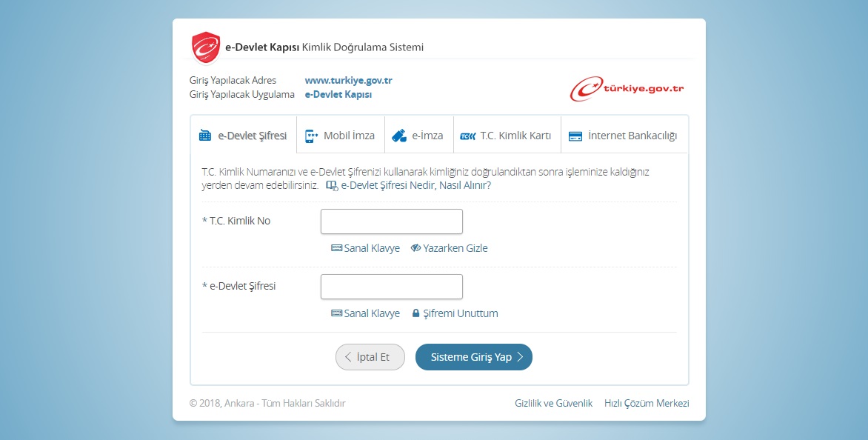Image resolution: width=868 pixels, height=440 pixels.
Task: Switch to İnternet Bankacılığı tab
Action: point(624,135)
